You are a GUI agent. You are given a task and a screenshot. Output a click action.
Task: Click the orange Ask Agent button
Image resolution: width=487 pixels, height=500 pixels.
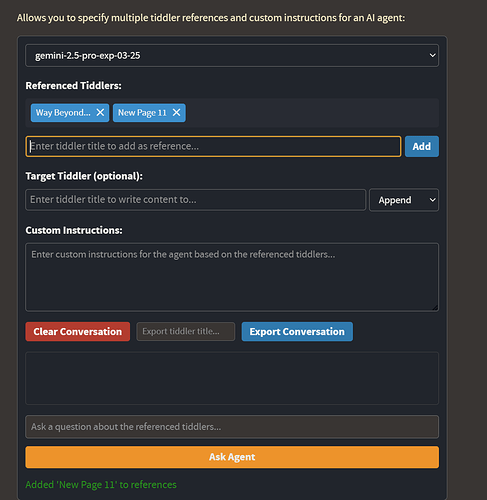coord(232,457)
